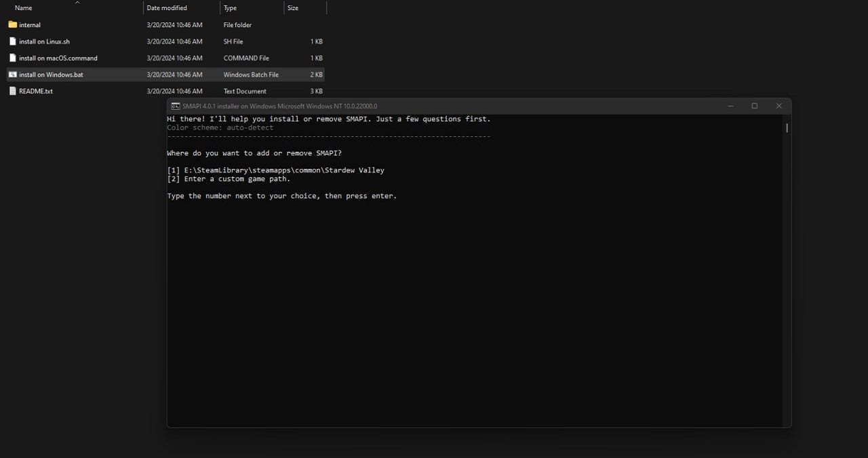Screen dimensions: 868x458
Task: Click the console icon in SMAPI title bar
Action: [x=175, y=106]
